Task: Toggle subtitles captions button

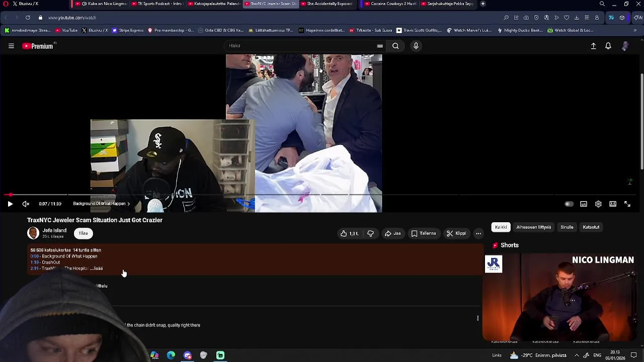Action: (x=584, y=204)
